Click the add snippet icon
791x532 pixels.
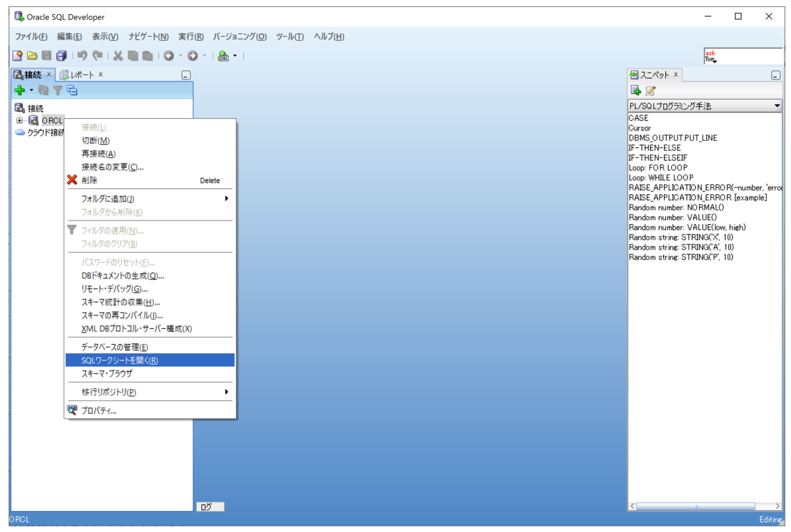pos(636,91)
